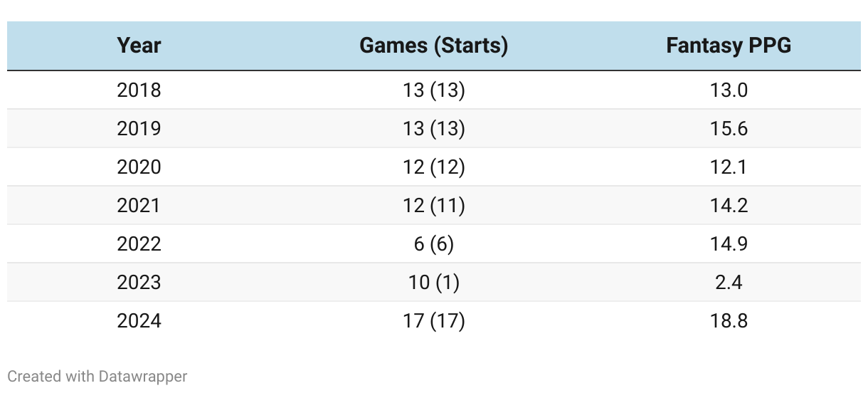Select the 13.0 fantasy PPG value

coord(729,90)
